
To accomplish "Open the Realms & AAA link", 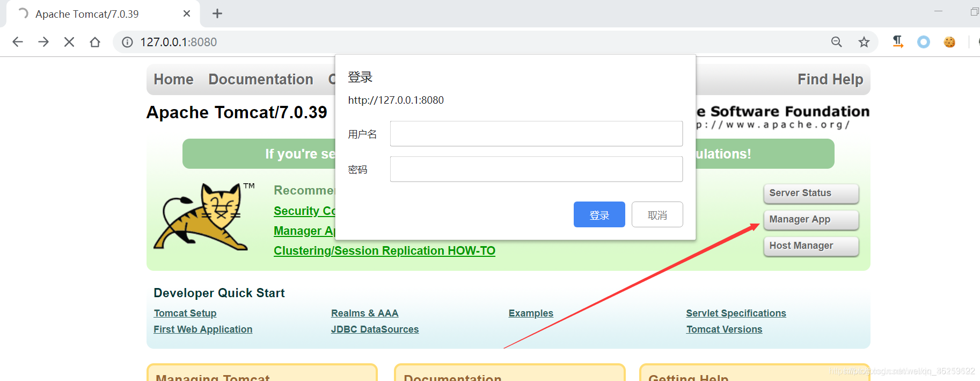I will point(364,313).
